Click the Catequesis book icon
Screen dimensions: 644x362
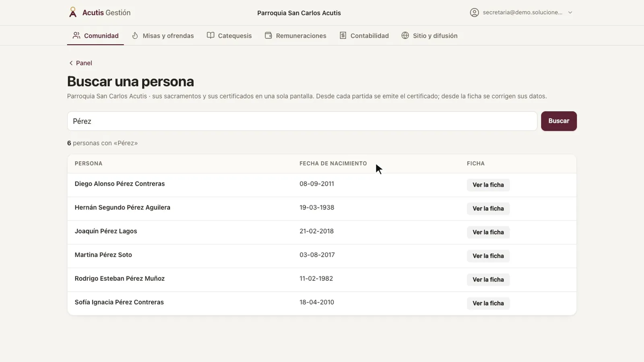(x=211, y=35)
